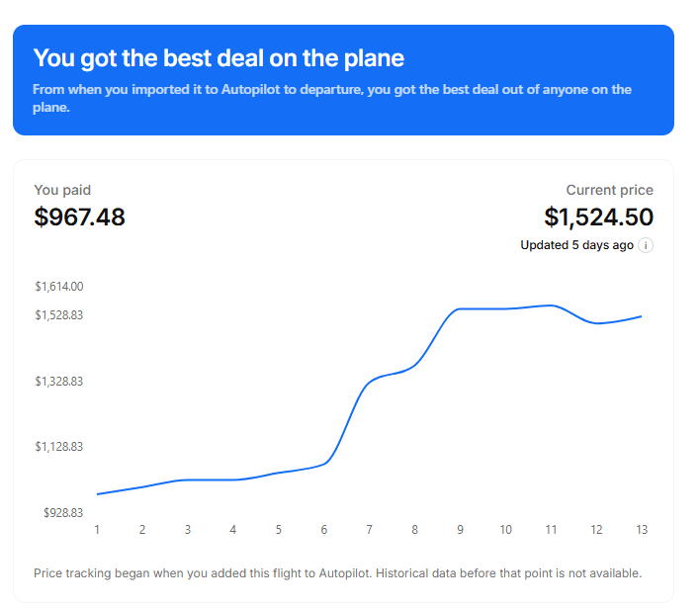Click the "Current price" label
700x609 pixels.
click(609, 190)
